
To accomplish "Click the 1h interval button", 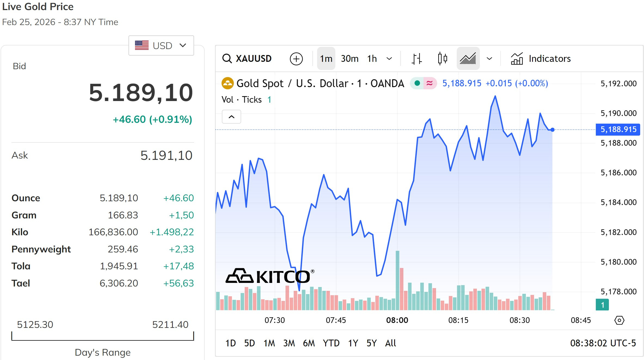I will 372,59.
